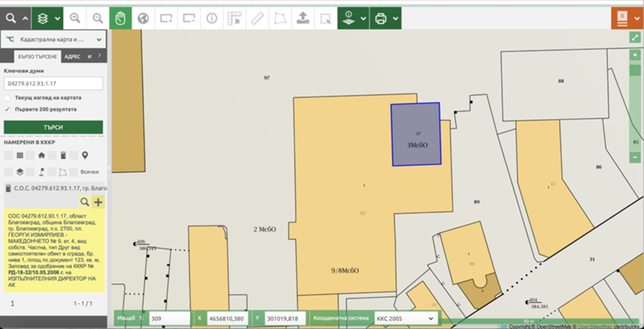Select the ruler measure distance tool
The image size is (644, 329).
click(256, 17)
